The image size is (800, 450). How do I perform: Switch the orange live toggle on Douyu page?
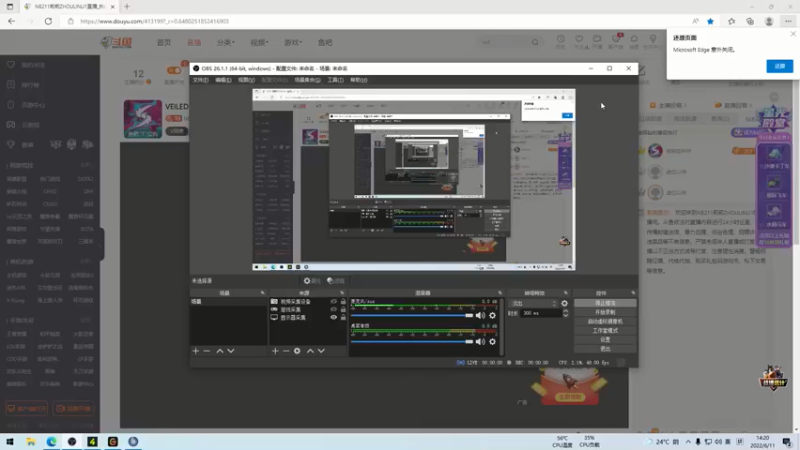point(173,70)
